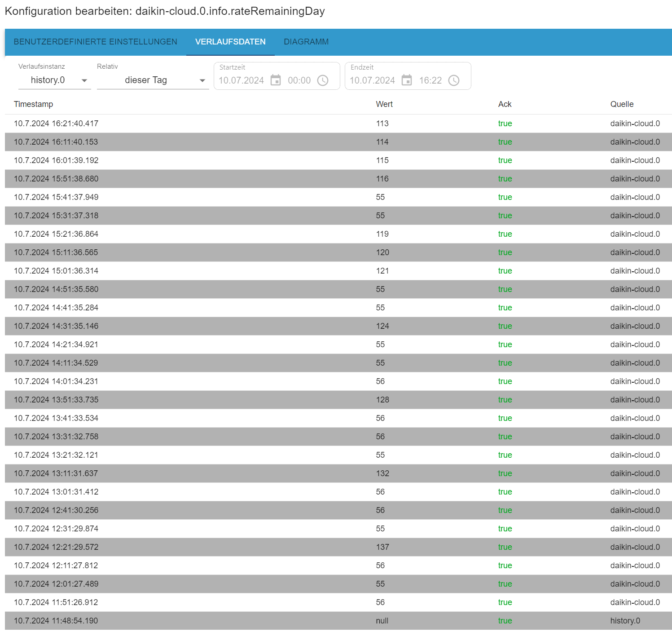
Task: Click the null value in the last row
Action: tap(382, 621)
